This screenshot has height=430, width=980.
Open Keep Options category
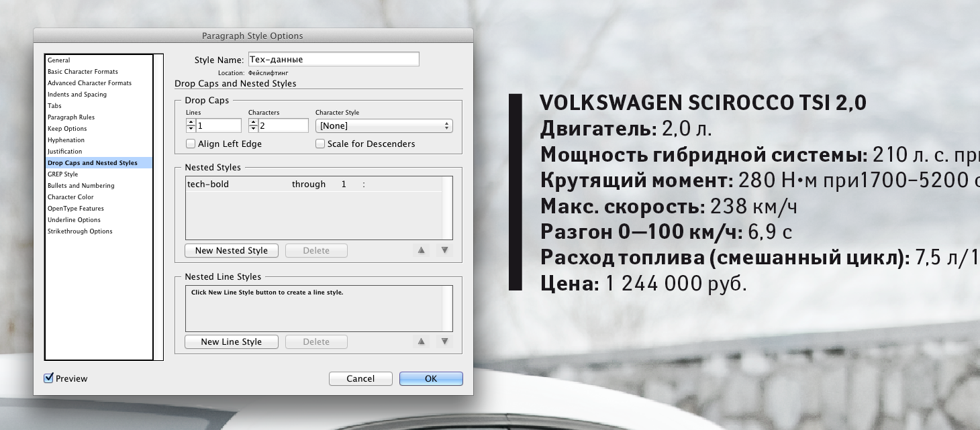pos(99,129)
